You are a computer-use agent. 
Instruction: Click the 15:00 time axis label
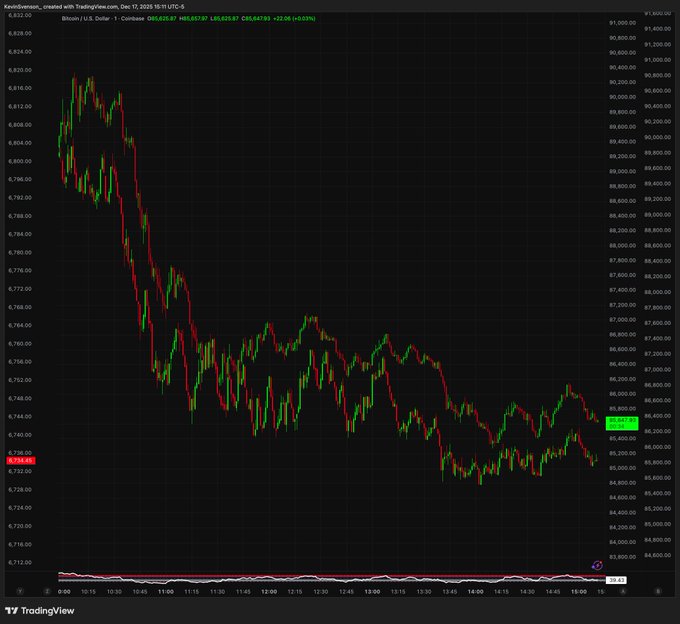pyautogui.click(x=579, y=591)
